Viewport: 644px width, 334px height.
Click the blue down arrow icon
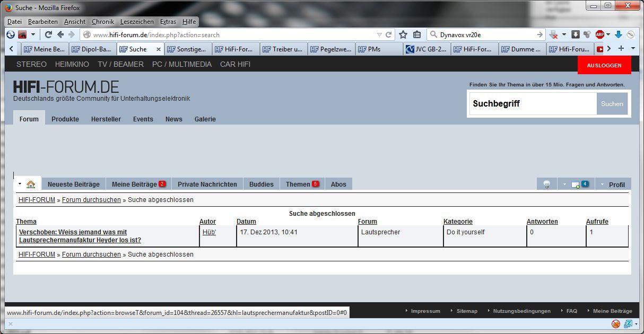click(618, 34)
